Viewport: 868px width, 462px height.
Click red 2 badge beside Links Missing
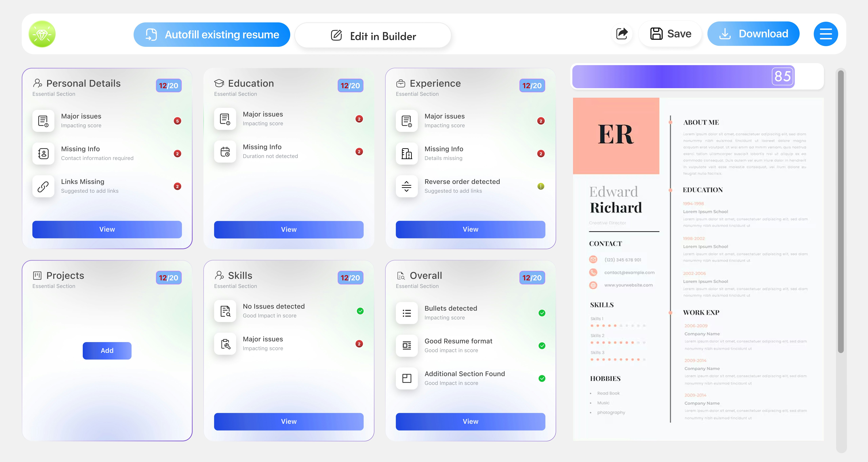(x=177, y=186)
